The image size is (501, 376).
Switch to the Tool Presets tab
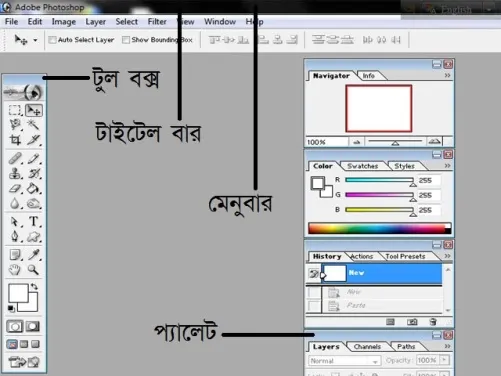pos(405,256)
